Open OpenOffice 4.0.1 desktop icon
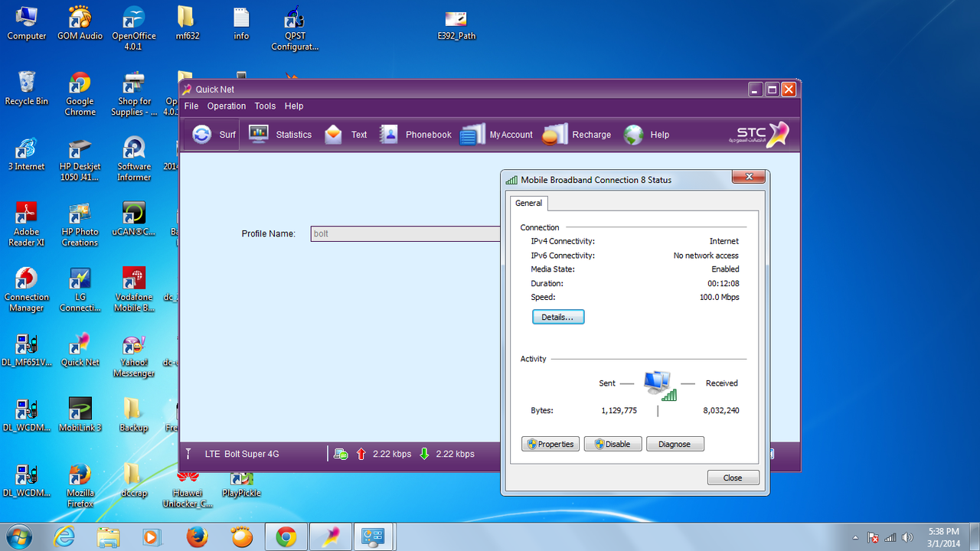The width and height of the screenshot is (980, 551). click(134, 28)
